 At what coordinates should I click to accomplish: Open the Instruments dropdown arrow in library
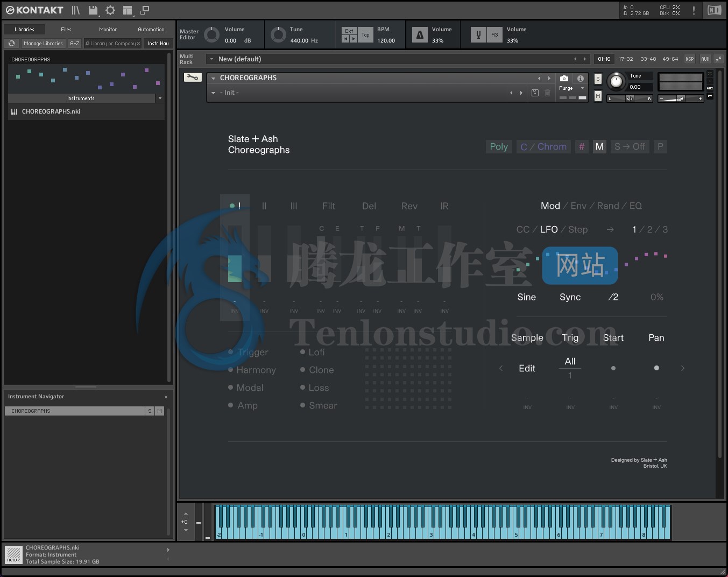coord(160,98)
